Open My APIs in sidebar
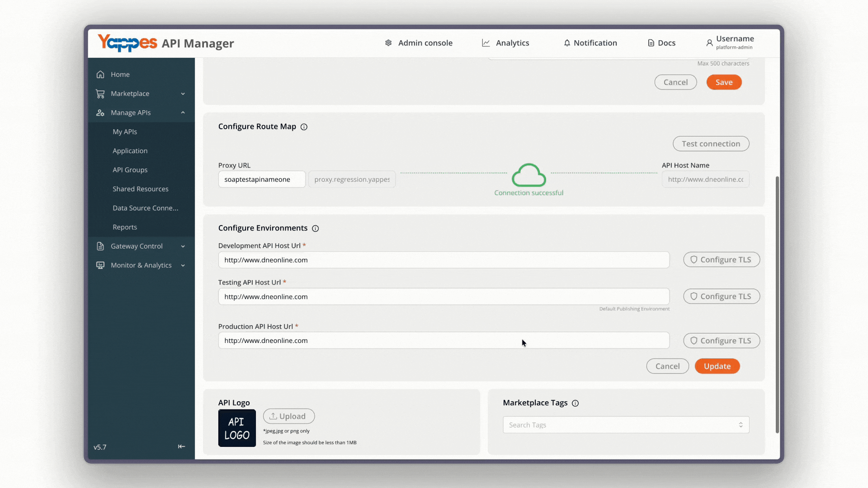This screenshot has height=488, width=868. [125, 131]
